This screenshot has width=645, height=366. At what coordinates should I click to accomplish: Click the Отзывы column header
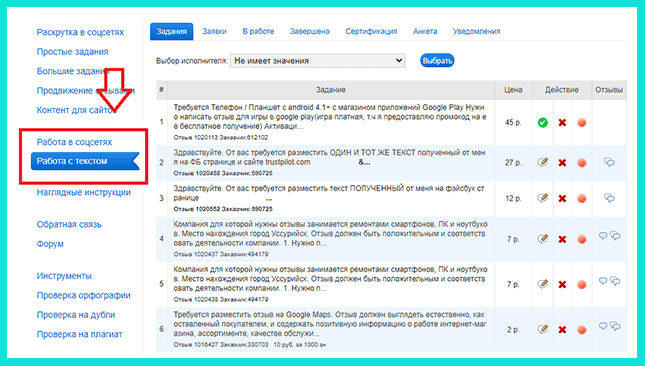(x=609, y=90)
